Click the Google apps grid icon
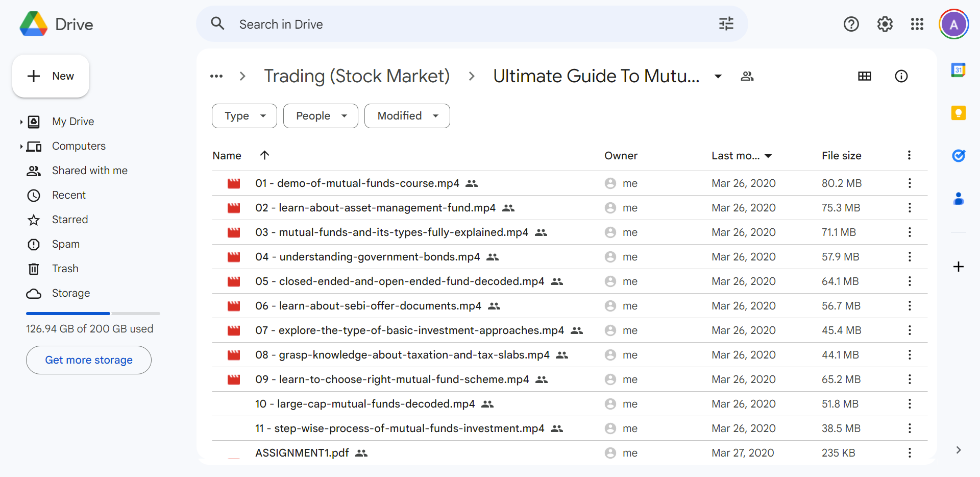The width and height of the screenshot is (980, 477). point(917,24)
